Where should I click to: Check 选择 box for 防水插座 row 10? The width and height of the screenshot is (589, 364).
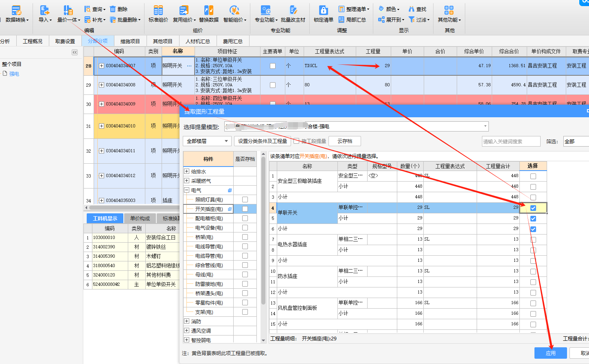pos(533,272)
